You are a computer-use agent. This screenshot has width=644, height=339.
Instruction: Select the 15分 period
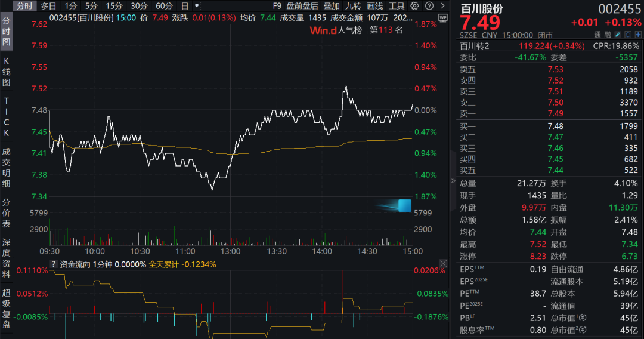pyautogui.click(x=114, y=6)
